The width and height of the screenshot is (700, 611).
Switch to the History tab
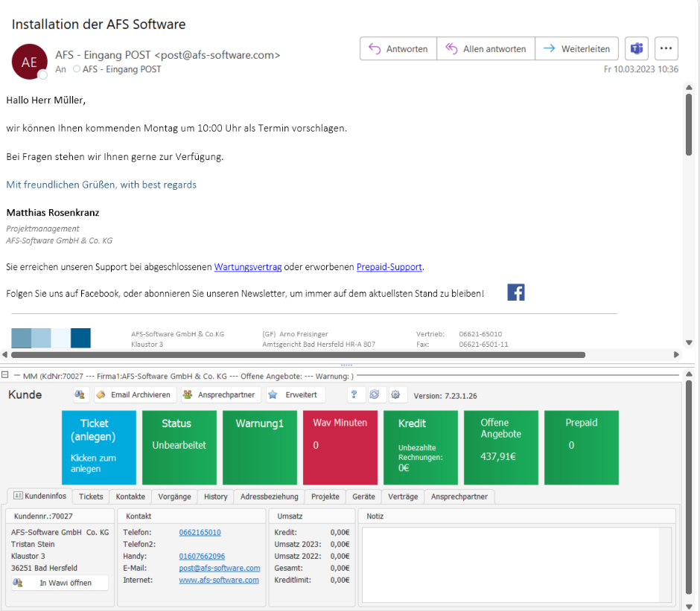coord(216,496)
